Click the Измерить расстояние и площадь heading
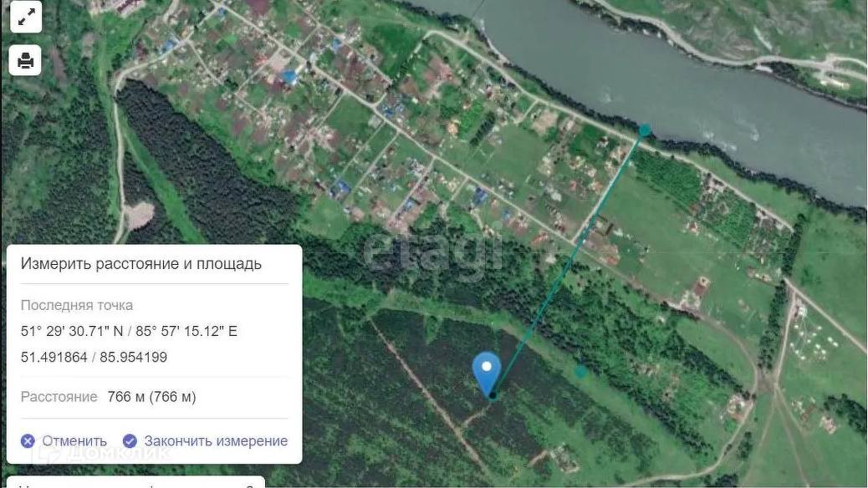 click(141, 264)
